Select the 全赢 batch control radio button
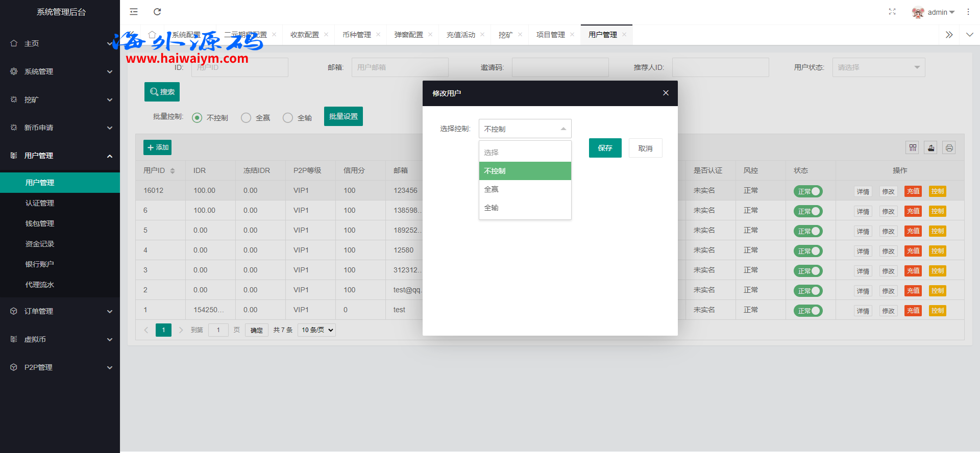This screenshot has width=980, height=453. pos(246,118)
